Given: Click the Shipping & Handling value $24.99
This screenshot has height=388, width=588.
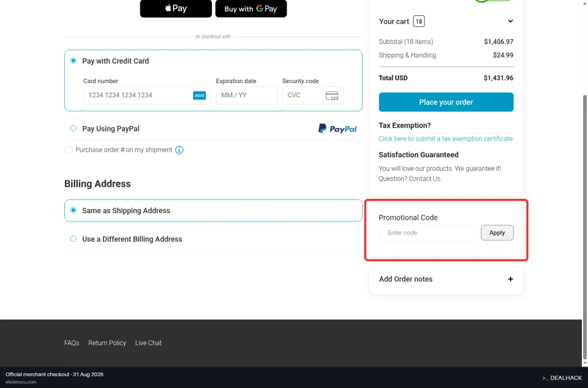Looking at the screenshot, I should [503, 55].
